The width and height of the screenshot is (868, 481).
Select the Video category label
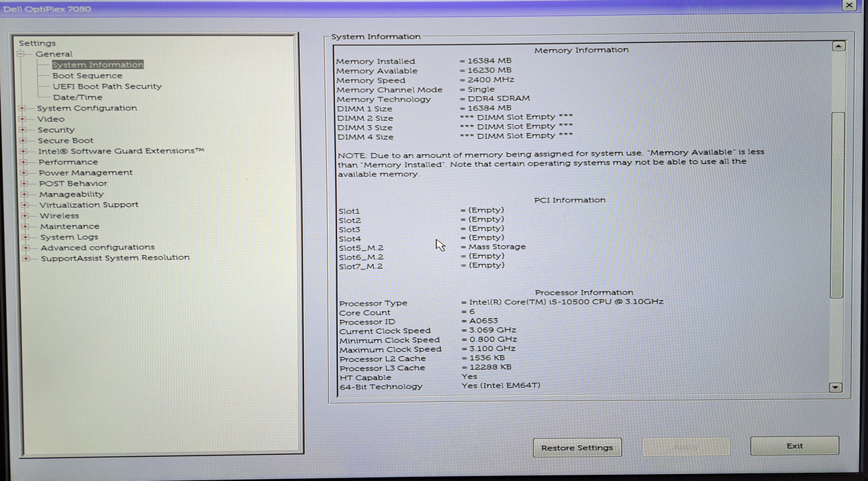[x=51, y=119]
